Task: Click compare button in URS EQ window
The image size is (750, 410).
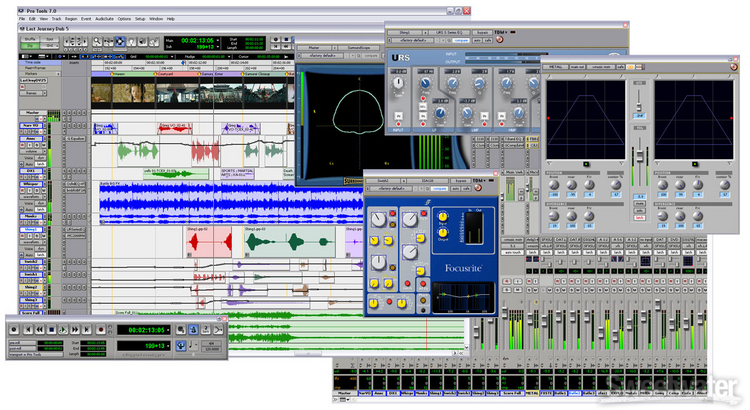Action: point(461,40)
